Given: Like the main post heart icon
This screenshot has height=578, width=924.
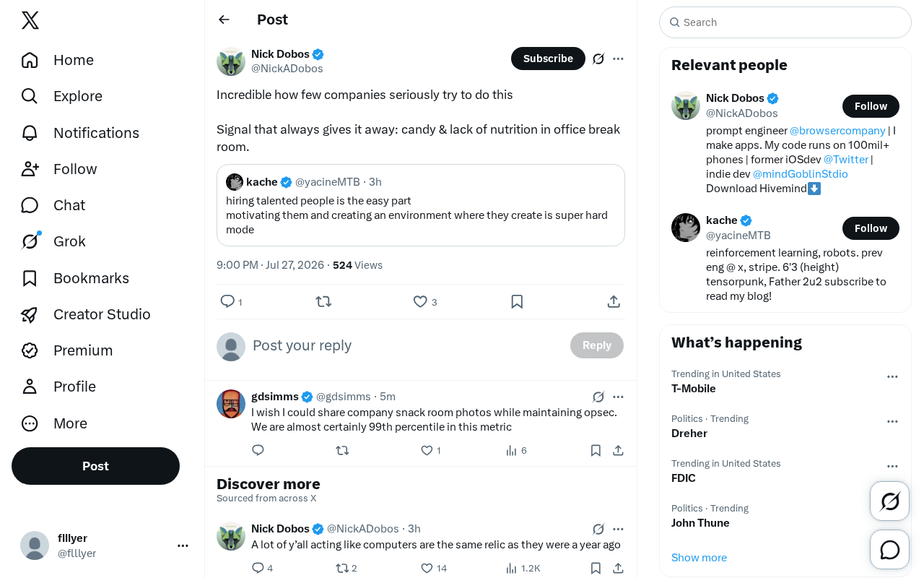Looking at the screenshot, I should tap(420, 301).
